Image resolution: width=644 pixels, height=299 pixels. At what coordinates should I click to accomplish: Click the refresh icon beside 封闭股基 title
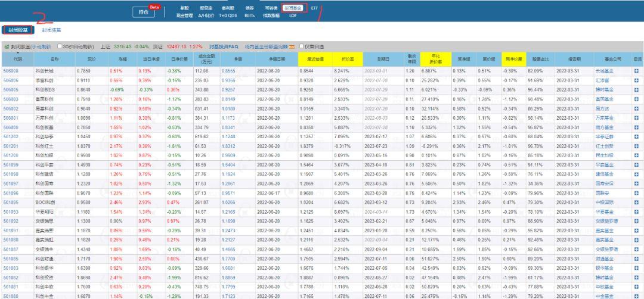[x=7, y=46]
